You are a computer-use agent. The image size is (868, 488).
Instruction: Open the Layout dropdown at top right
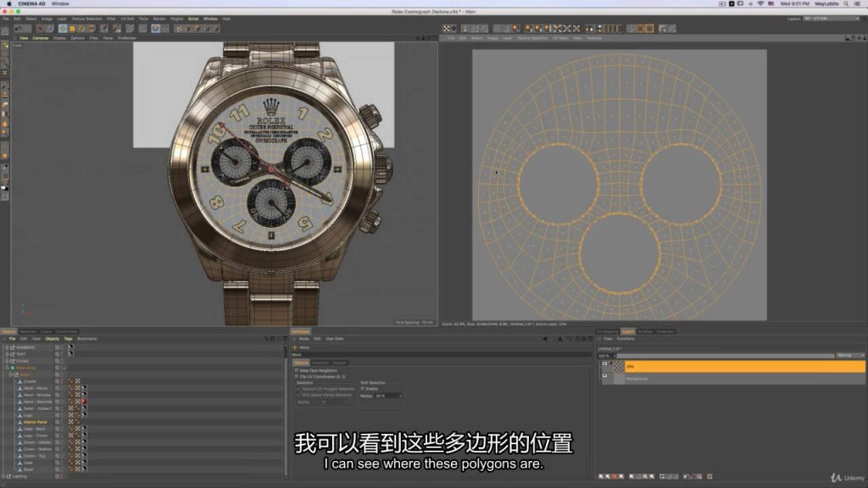pos(832,19)
